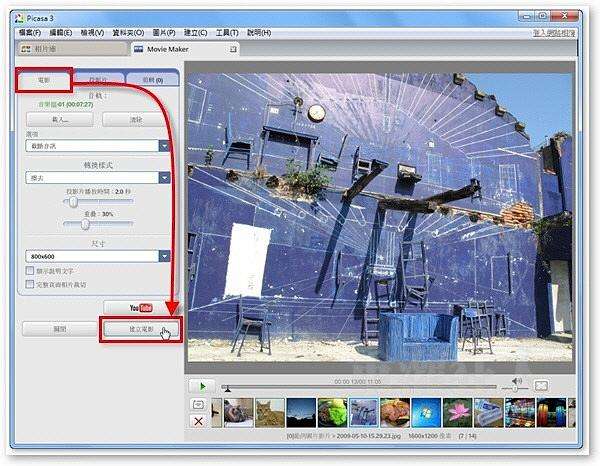Viewport: 600px width, 466px height.
Task: Open the 圖片(P) picture menu
Action: (x=164, y=33)
